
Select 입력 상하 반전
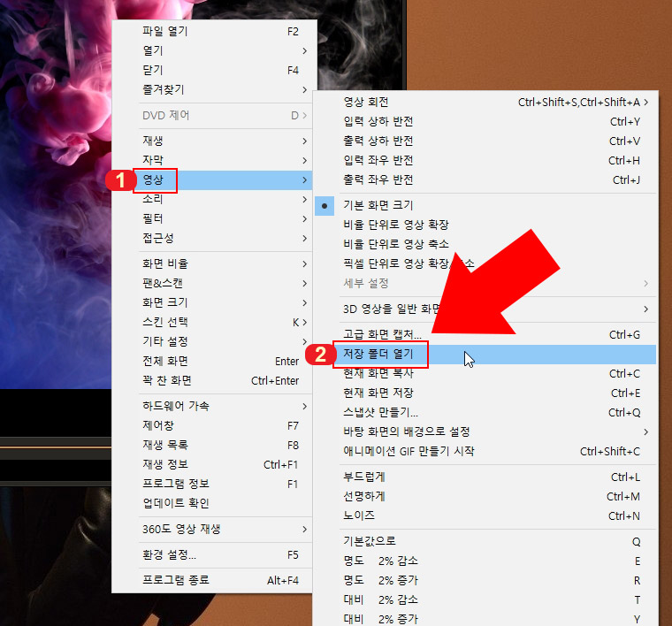tap(485, 122)
